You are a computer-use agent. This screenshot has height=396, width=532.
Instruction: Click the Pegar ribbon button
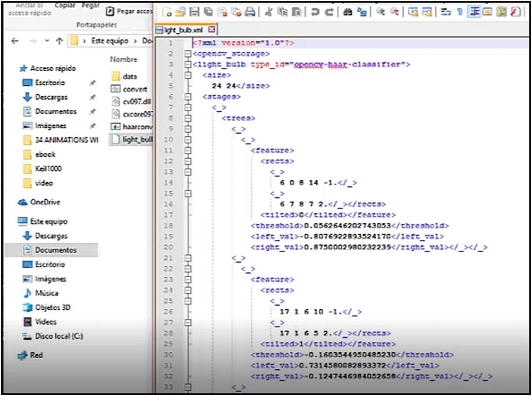point(91,6)
